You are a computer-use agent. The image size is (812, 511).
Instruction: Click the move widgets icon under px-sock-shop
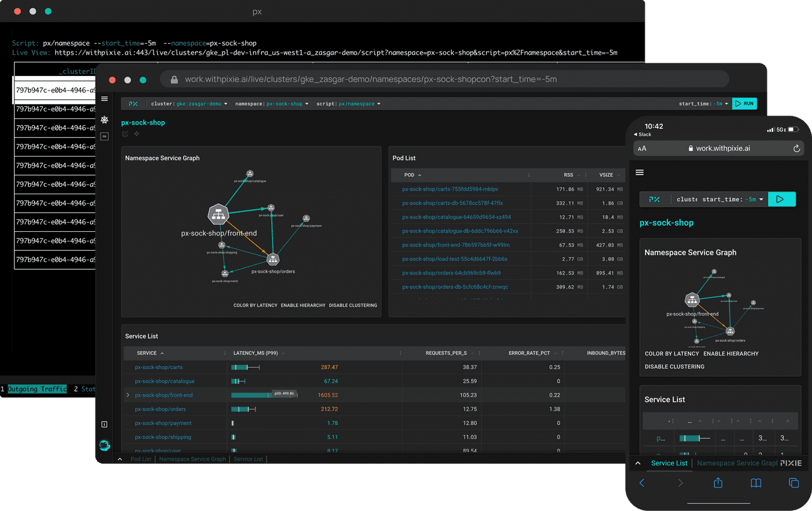click(x=136, y=134)
